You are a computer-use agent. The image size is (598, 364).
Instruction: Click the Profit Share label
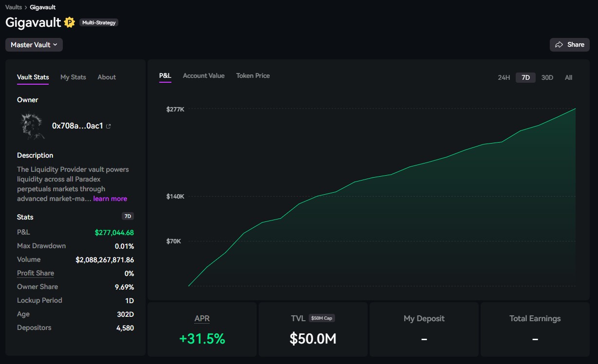(x=36, y=273)
